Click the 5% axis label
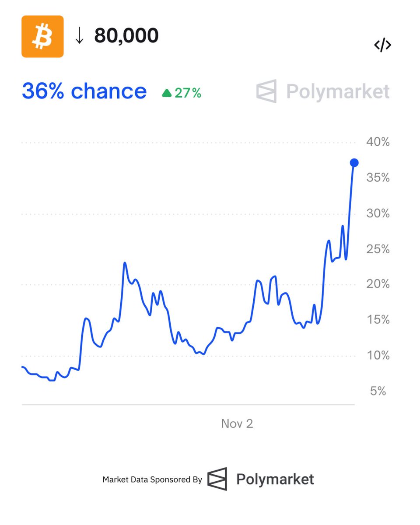 378,391
